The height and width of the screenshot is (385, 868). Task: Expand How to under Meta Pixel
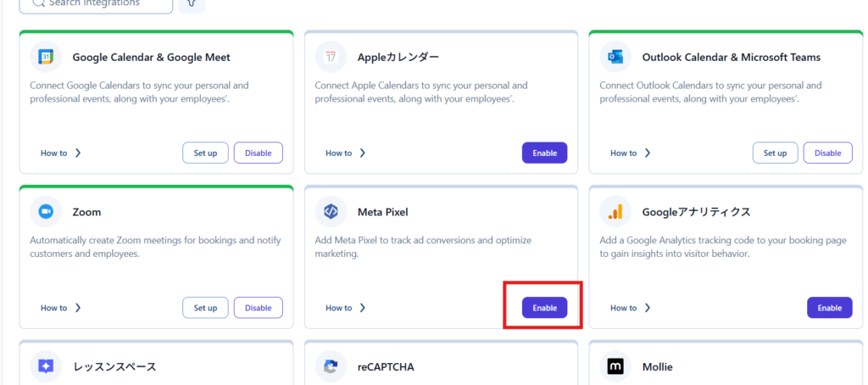click(346, 308)
